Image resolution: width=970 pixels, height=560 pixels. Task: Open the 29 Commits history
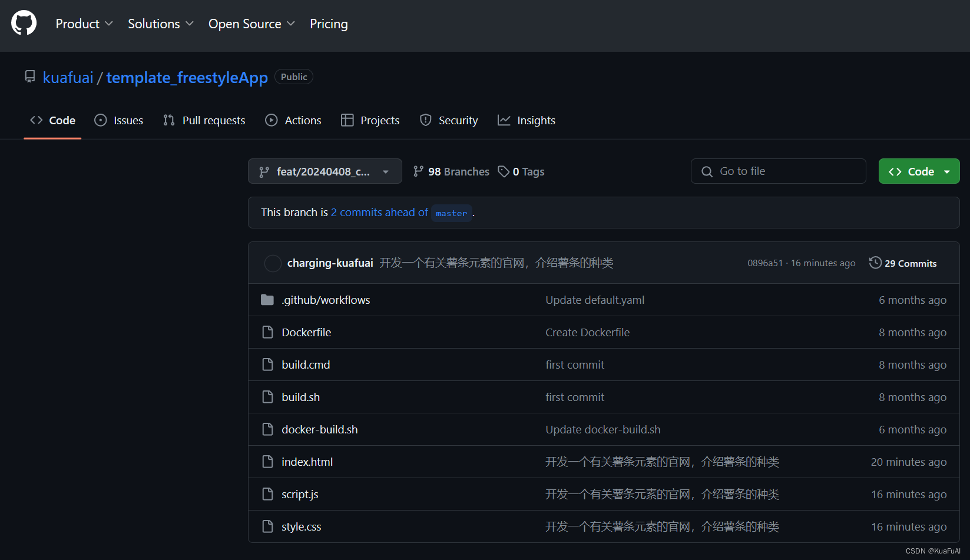[x=903, y=263]
